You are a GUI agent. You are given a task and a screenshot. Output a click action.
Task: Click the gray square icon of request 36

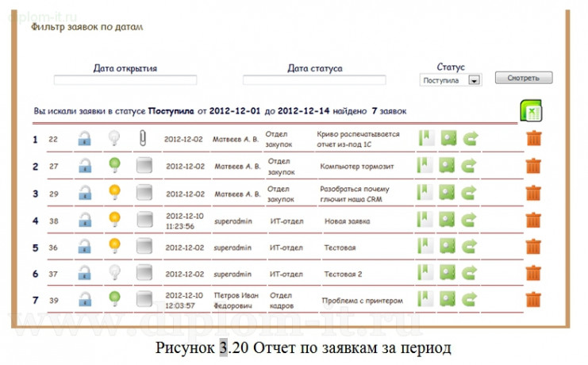[144, 247]
